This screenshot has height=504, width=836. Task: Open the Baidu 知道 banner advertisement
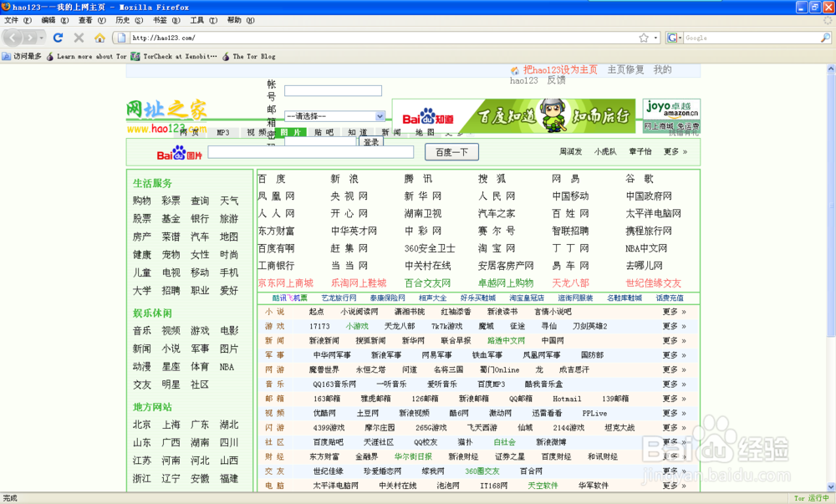click(513, 115)
